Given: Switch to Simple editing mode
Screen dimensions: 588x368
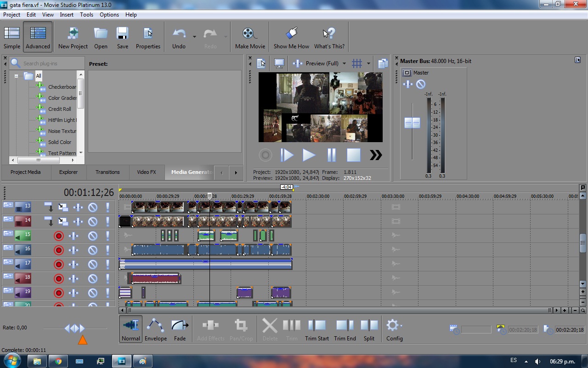Looking at the screenshot, I should coord(12,37).
